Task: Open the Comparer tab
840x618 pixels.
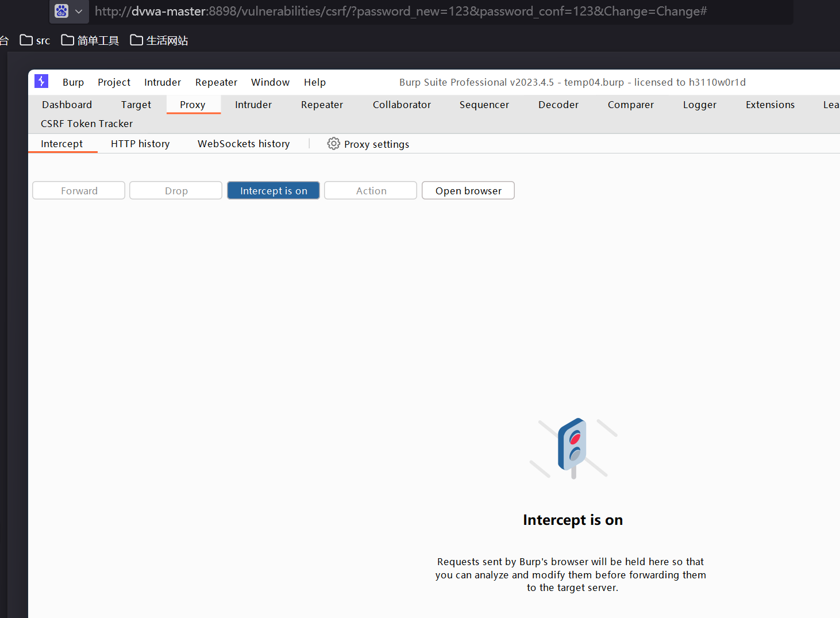Action: [x=631, y=105]
